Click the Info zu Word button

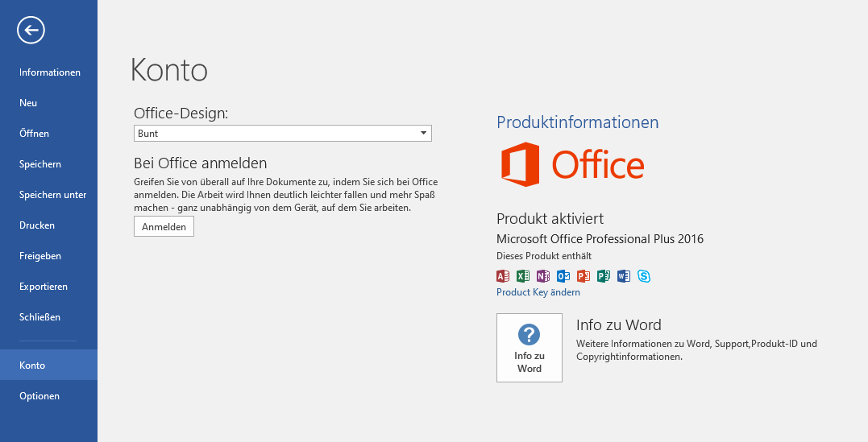tap(529, 348)
